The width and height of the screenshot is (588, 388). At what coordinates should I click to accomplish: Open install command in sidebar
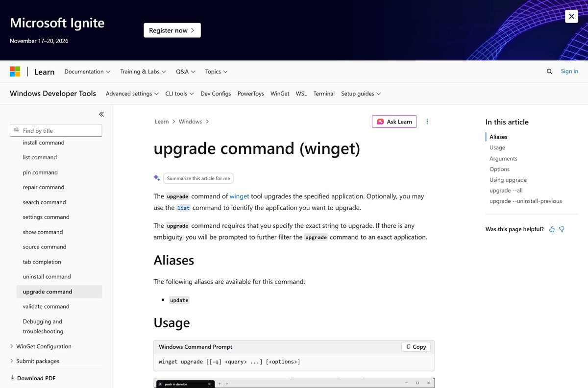[x=44, y=143]
